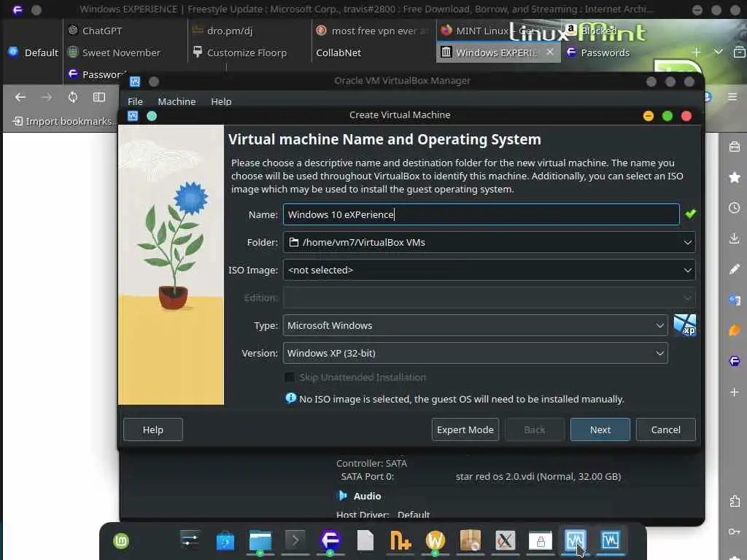Open VirtualBox Manager Help menu
The width and height of the screenshot is (747, 560).
[x=221, y=101]
